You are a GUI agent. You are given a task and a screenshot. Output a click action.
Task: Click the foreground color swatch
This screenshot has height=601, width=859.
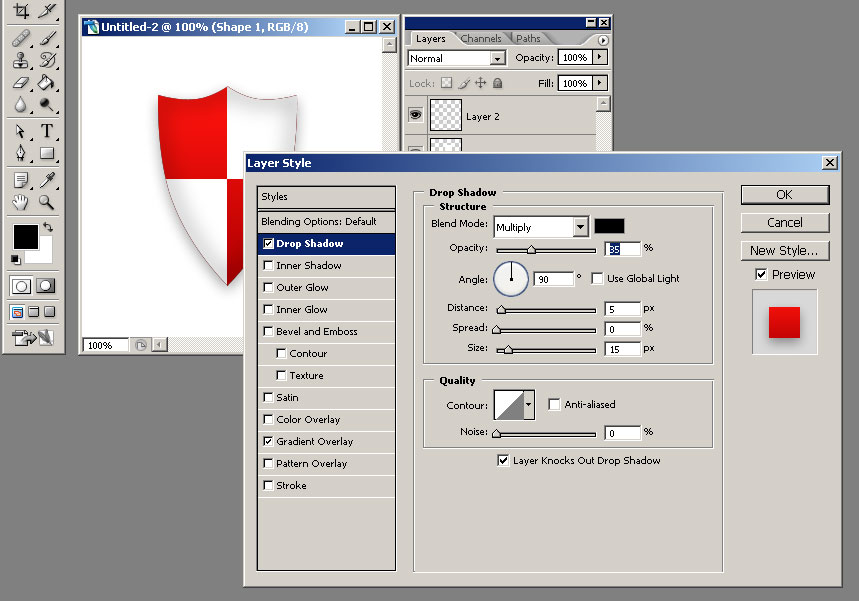[26, 236]
